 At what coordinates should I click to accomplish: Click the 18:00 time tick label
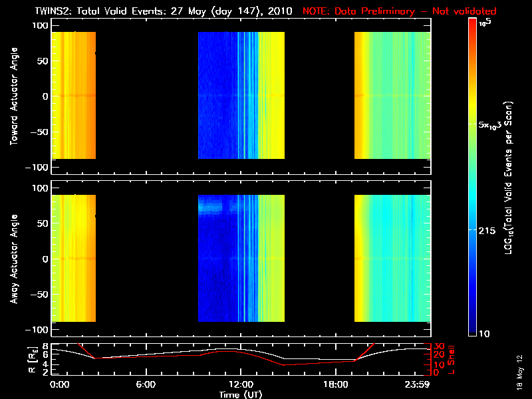pyautogui.click(x=336, y=385)
